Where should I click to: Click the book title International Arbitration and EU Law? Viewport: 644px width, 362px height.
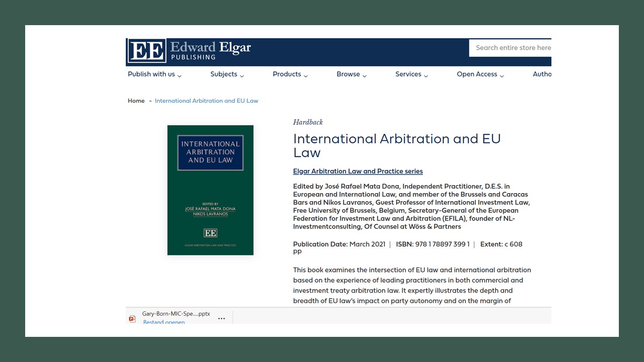tap(397, 146)
